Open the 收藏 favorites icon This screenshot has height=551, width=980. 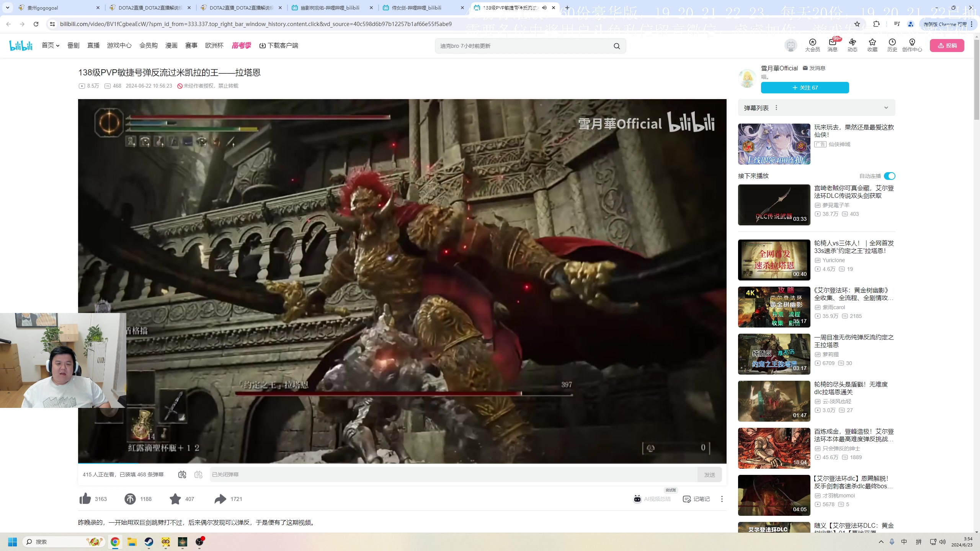pyautogui.click(x=872, y=45)
